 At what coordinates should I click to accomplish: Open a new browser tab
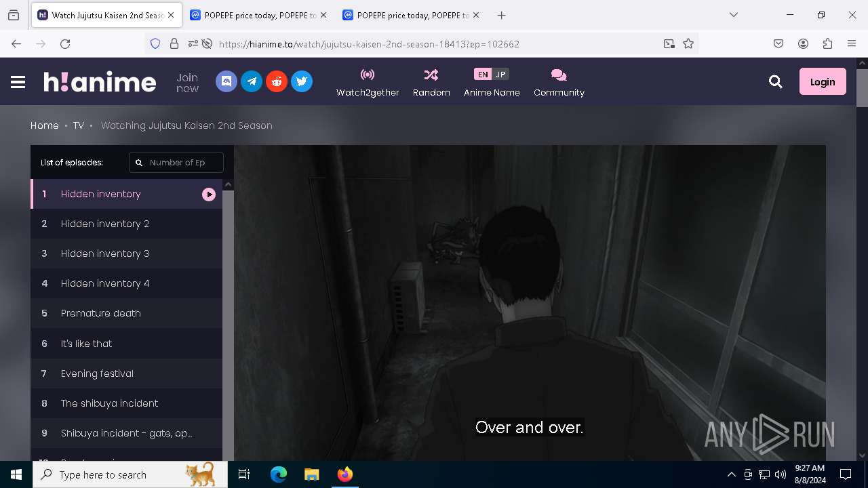tap(501, 15)
